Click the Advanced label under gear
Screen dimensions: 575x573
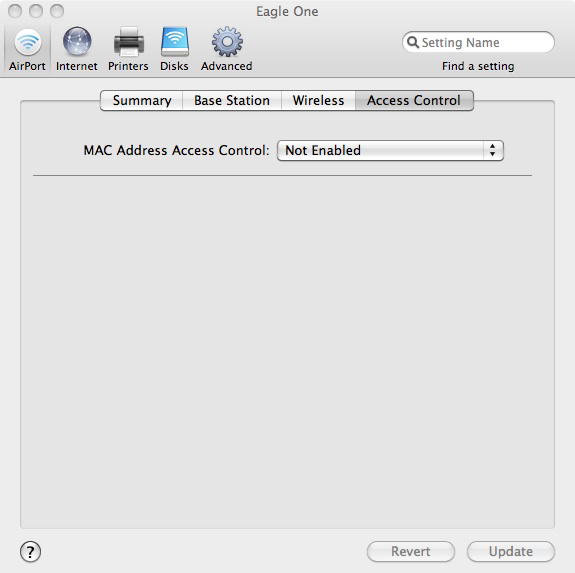(x=226, y=66)
